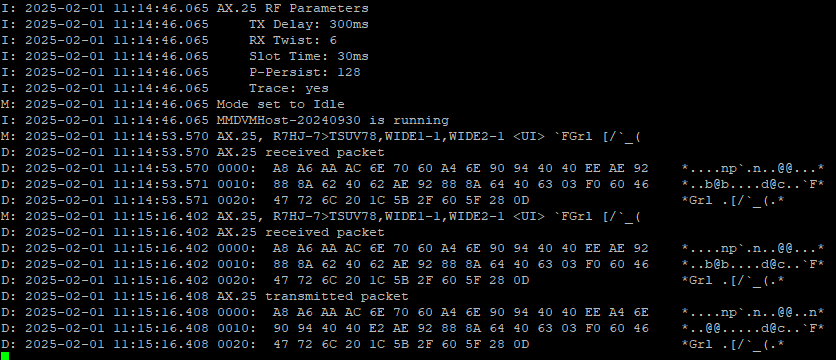Click the 'AX.25 transmitted packet' line

pos(205,297)
